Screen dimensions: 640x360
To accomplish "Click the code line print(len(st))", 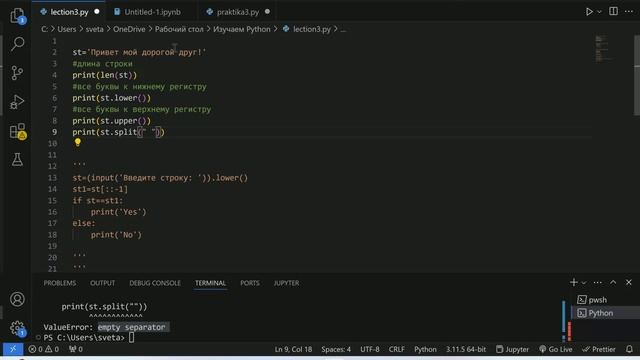I will click(x=104, y=75).
